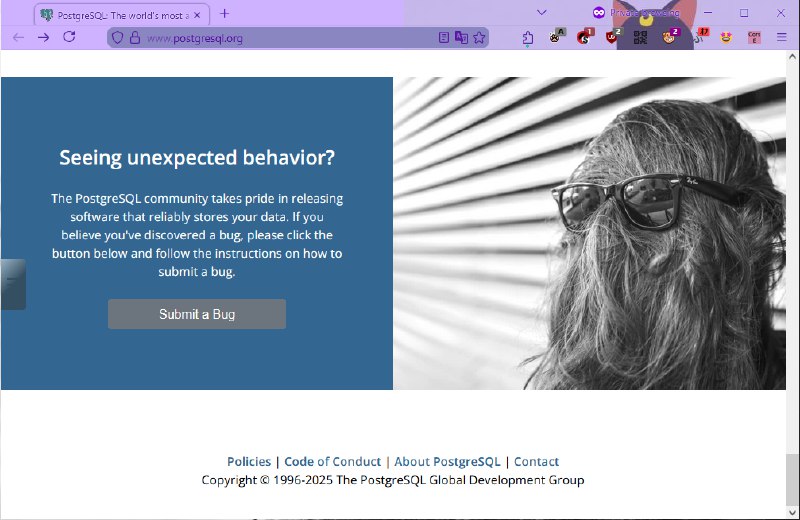
Task: Expand the list all tabs chevron
Action: pyautogui.click(x=541, y=12)
